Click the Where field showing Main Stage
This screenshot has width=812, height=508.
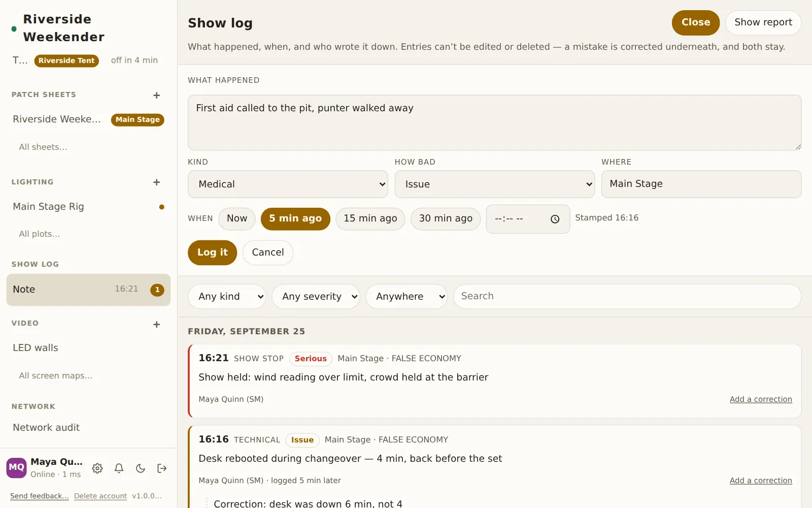tap(701, 184)
